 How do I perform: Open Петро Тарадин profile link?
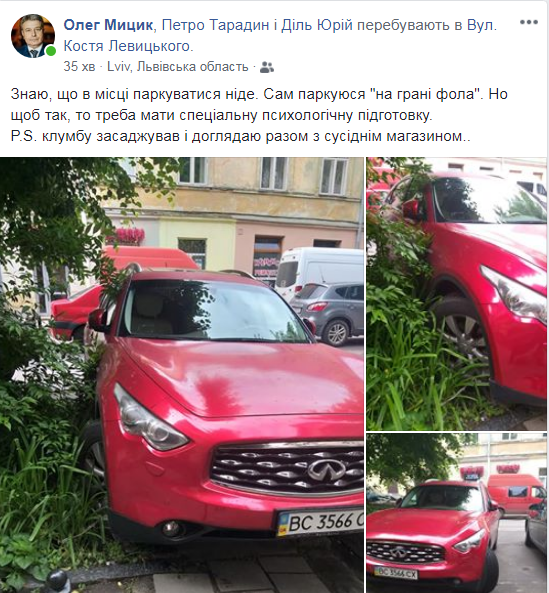(216, 25)
